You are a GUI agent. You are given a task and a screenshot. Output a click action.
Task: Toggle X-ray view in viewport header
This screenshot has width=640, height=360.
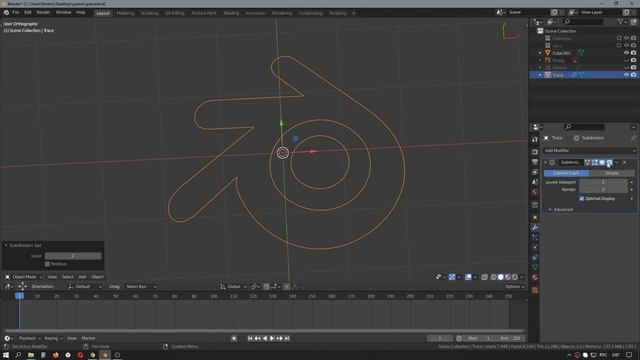click(x=484, y=277)
